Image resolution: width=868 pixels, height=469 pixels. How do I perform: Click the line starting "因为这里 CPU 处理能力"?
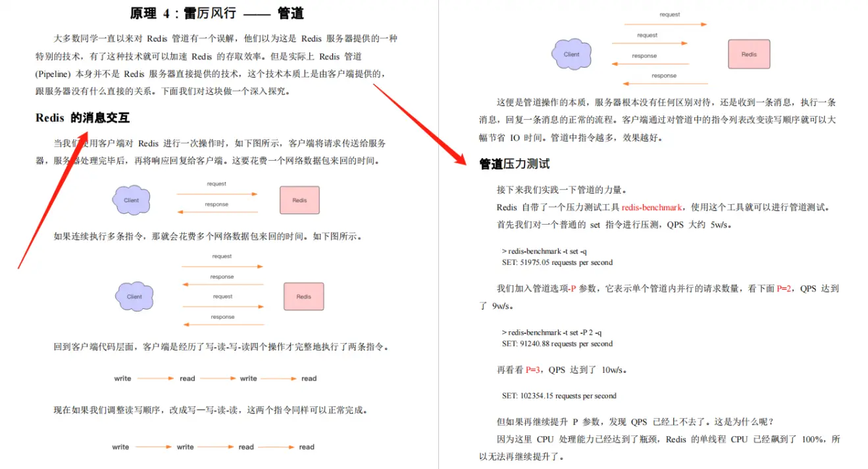coord(669,439)
